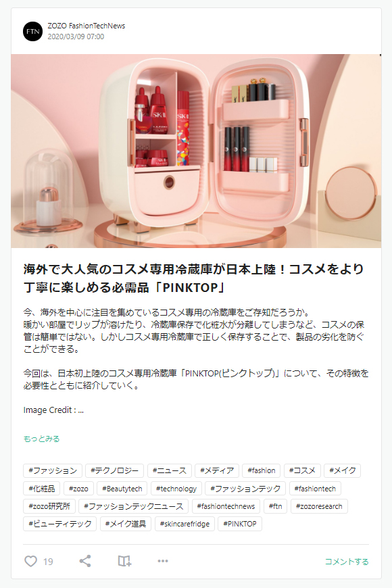Open the share icon options
392x588 pixels.
(x=85, y=561)
